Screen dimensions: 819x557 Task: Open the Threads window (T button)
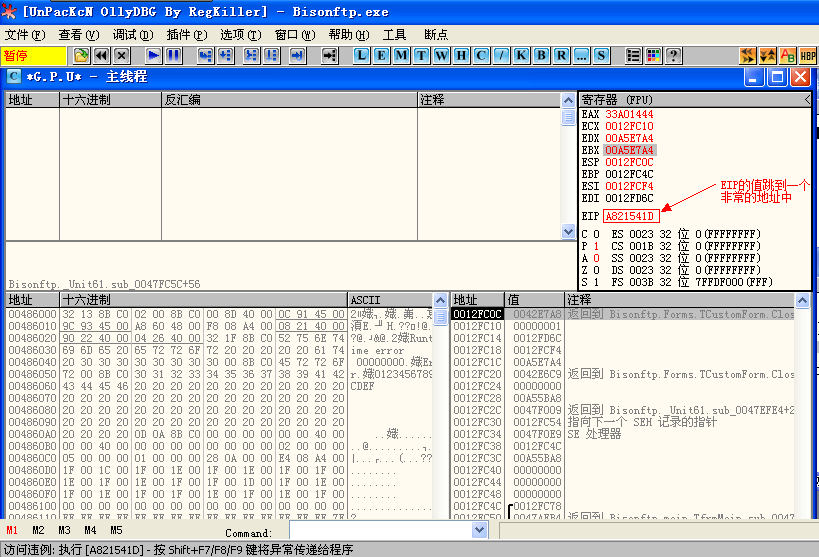(422, 55)
